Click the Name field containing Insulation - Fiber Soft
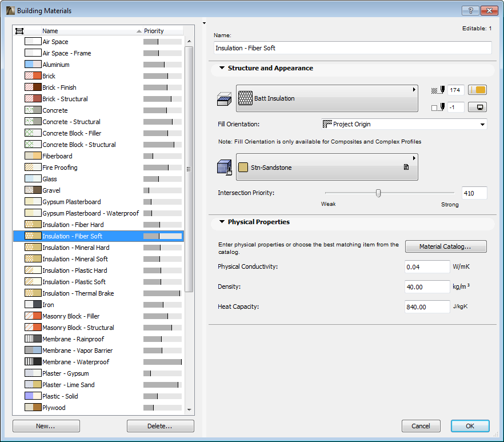Image resolution: width=504 pixels, height=442 pixels. coord(353,48)
